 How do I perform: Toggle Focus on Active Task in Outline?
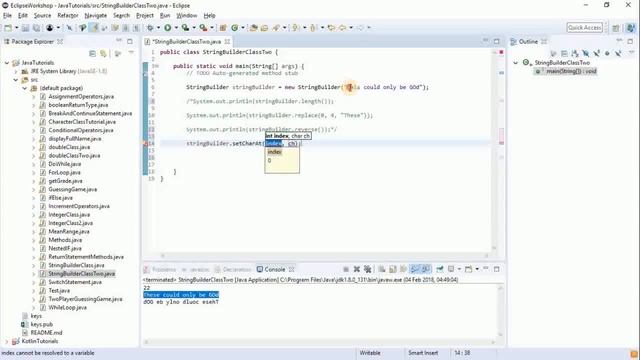tap(553, 53)
